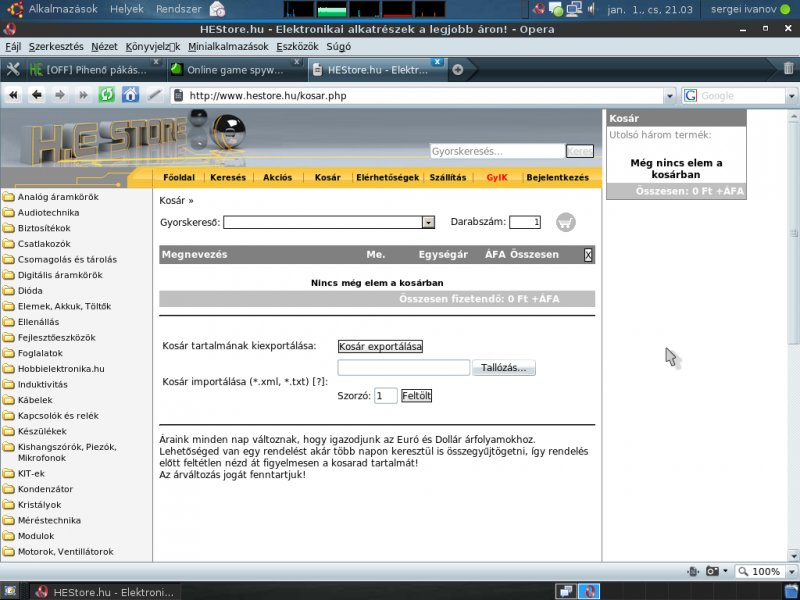Open the Akciós nav link
This screenshot has height=600, width=800.
pos(277,178)
